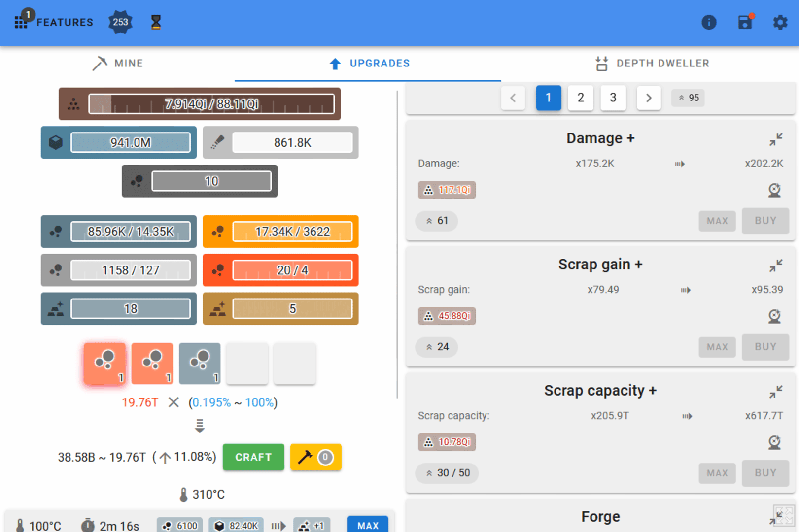The width and height of the screenshot is (799, 532).
Task: Switch to the Depth Dweller tab
Action: click(652, 63)
